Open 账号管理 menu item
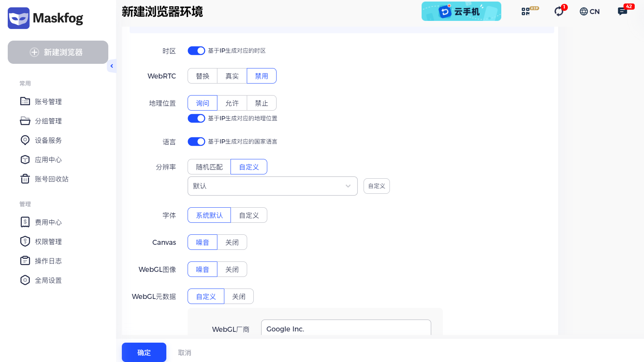The width and height of the screenshot is (644, 362). pos(48,102)
